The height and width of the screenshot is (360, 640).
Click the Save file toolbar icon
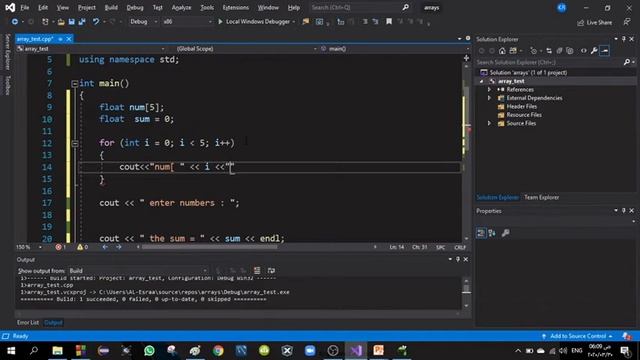(x=71, y=22)
